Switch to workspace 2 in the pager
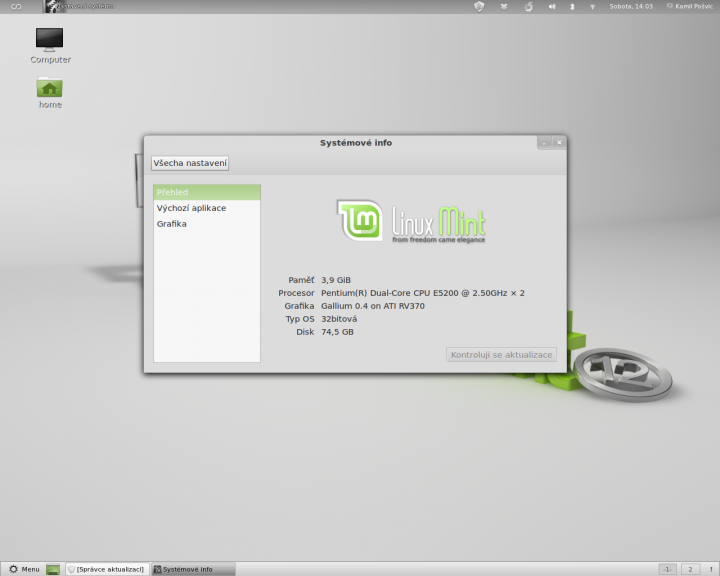This screenshot has height=576, width=720. (x=690, y=569)
